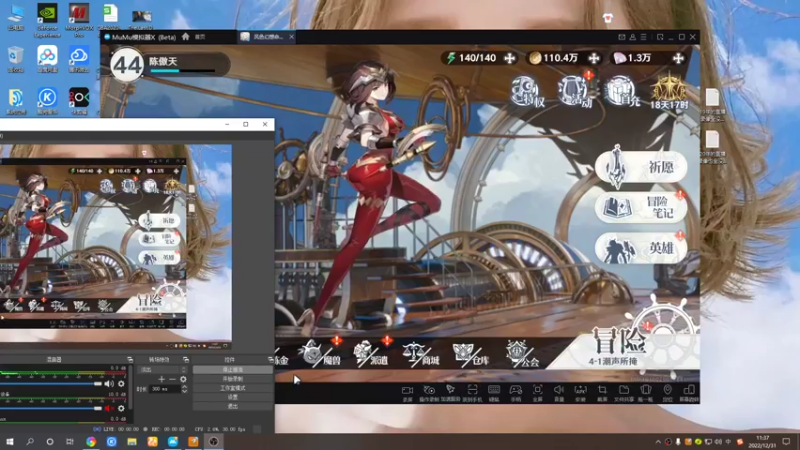Click the OBS transition duration 300 ms field
The height and width of the screenshot is (450, 800).
(164, 389)
